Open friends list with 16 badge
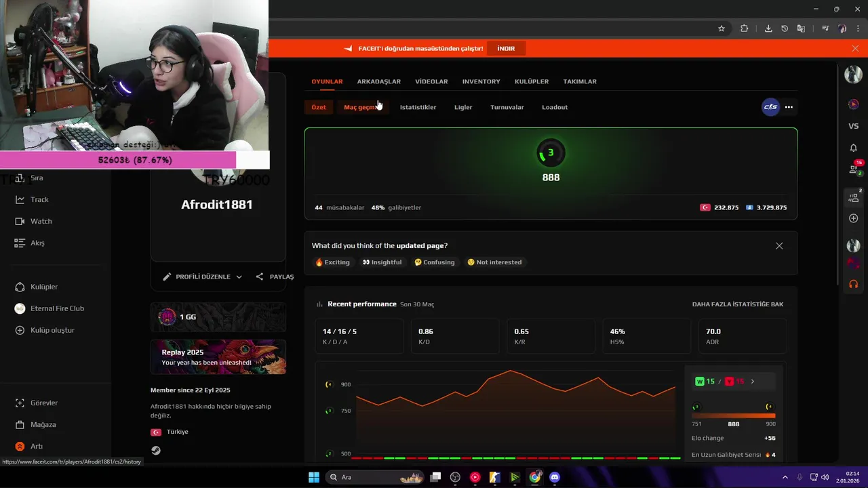 pyautogui.click(x=854, y=168)
